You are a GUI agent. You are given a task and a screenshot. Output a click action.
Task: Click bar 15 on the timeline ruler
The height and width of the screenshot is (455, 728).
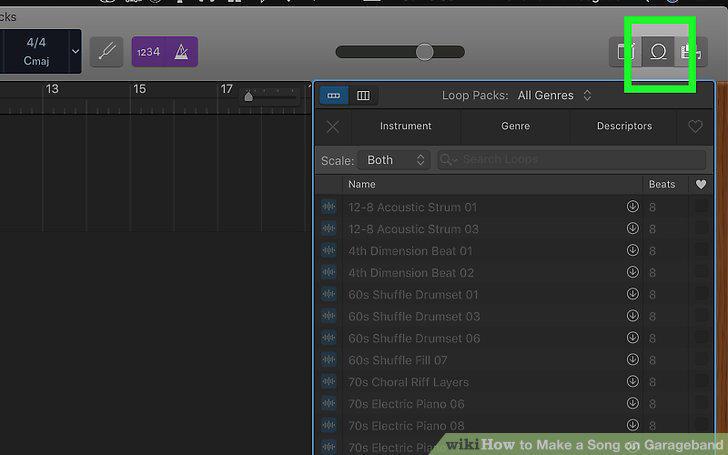(x=139, y=89)
